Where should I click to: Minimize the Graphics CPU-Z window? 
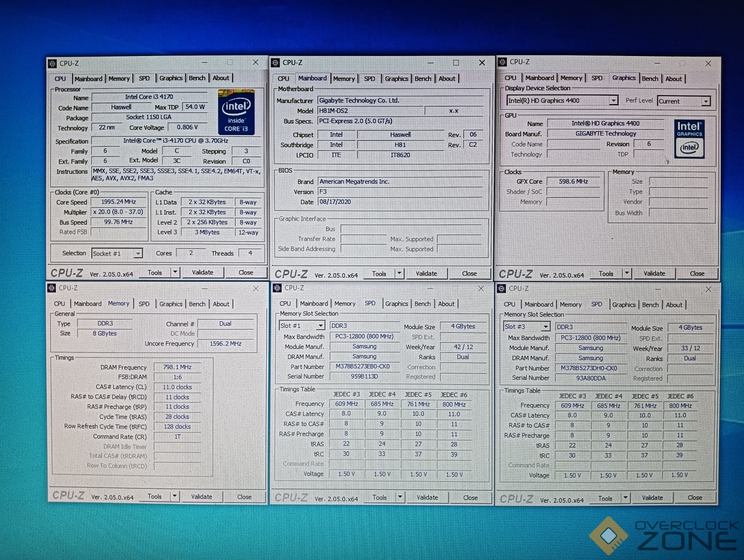[657, 63]
